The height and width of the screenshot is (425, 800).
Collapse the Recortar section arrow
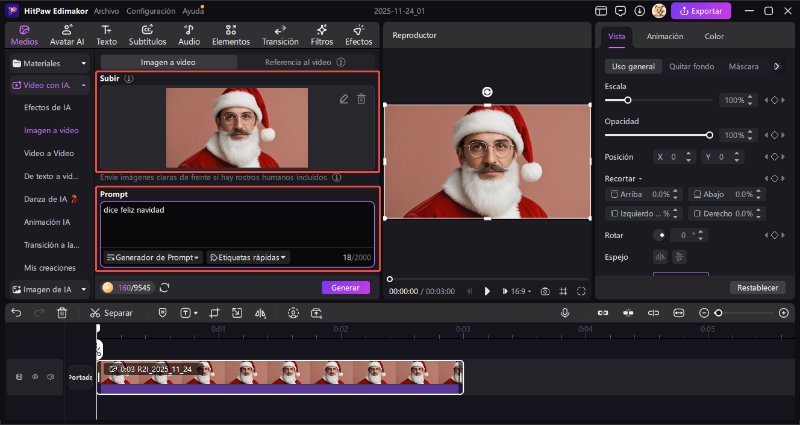tap(640, 179)
